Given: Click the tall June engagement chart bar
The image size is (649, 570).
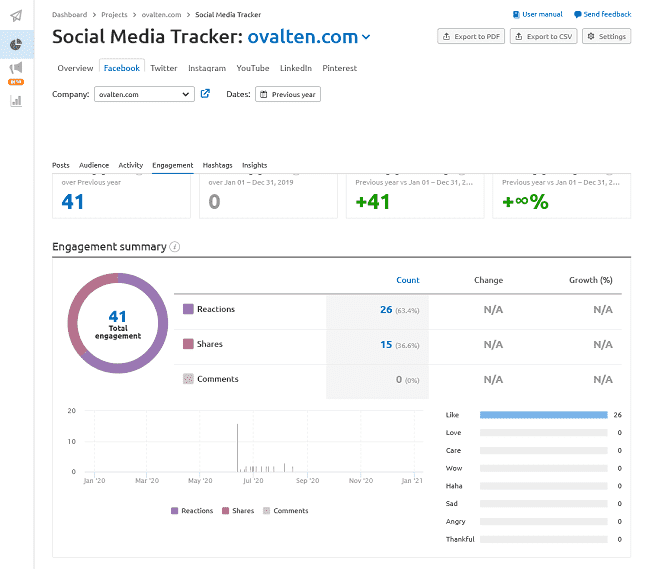Looking at the screenshot, I should click(x=238, y=447).
